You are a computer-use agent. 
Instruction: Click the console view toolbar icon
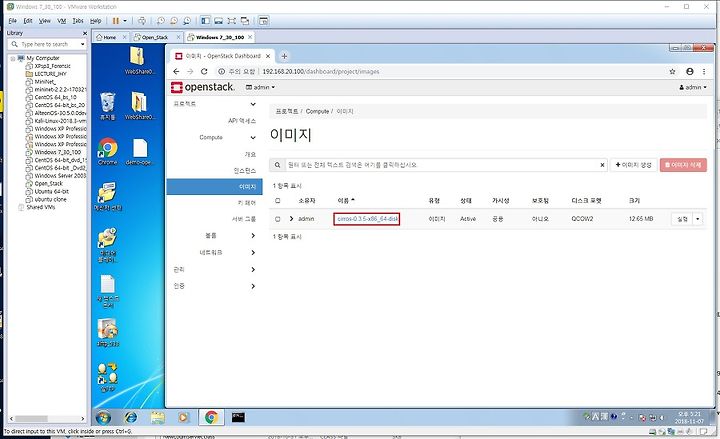(x=263, y=21)
